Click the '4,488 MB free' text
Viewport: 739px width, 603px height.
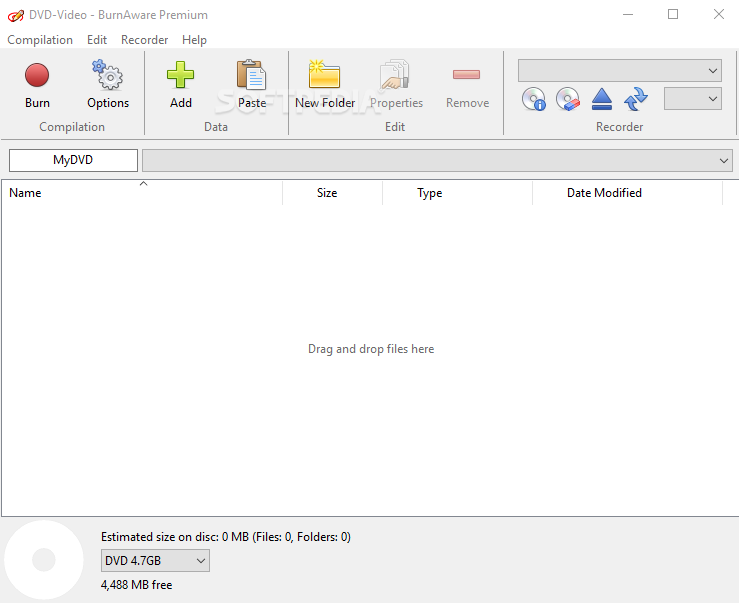pos(136,585)
